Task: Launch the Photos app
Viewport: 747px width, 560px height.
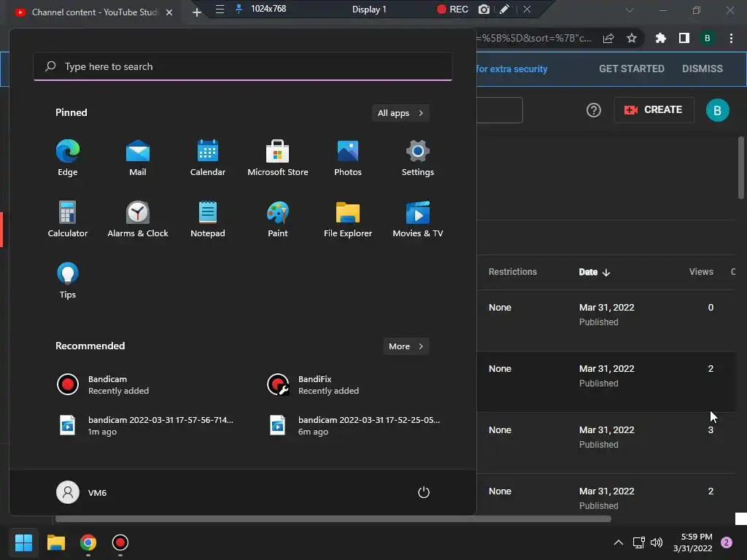Action: coord(348,158)
